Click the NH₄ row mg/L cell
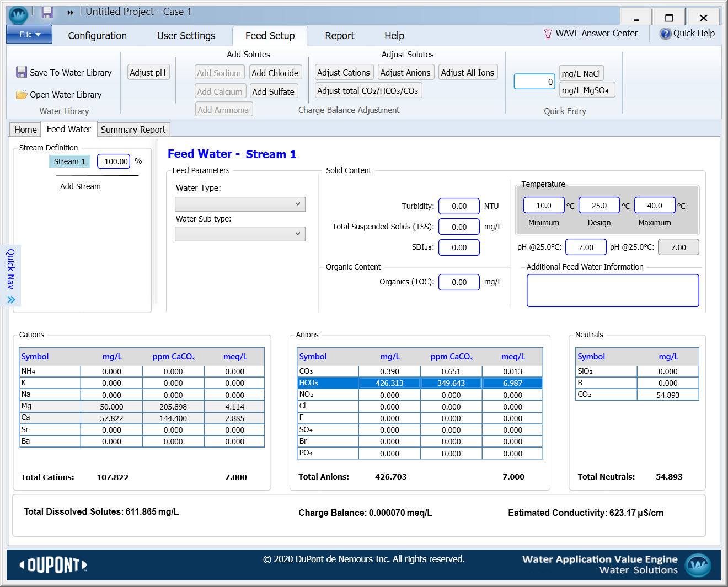The height and width of the screenshot is (587, 728). coord(111,371)
